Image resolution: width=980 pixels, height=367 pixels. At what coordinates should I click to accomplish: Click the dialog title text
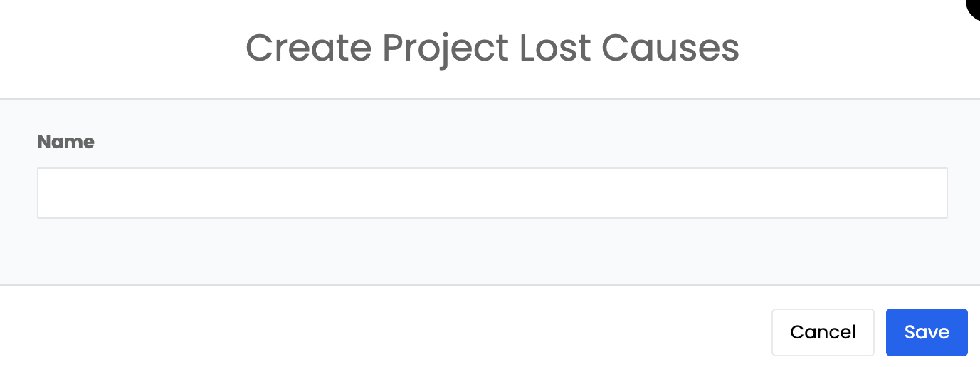(492, 48)
